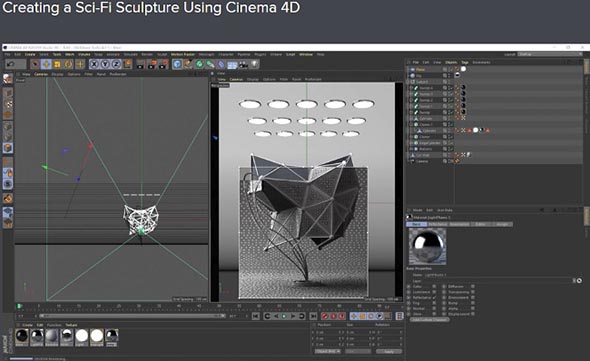
Task: Toggle the Reflectance channel checkbox
Action: pos(434,297)
